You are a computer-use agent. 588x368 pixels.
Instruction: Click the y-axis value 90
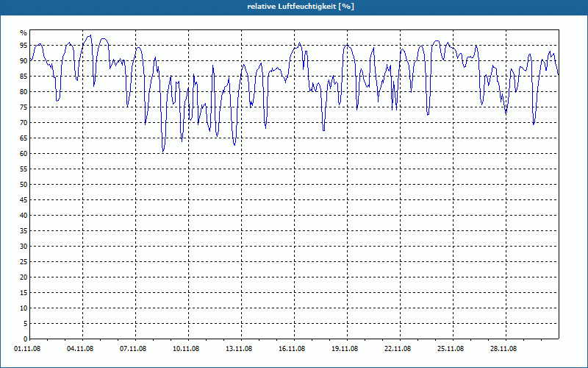pyautogui.click(x=24, y=61)
